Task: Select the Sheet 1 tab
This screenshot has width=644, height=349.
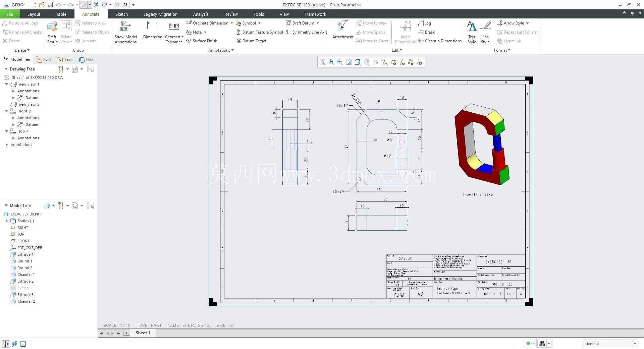Action: click(143, 333)
